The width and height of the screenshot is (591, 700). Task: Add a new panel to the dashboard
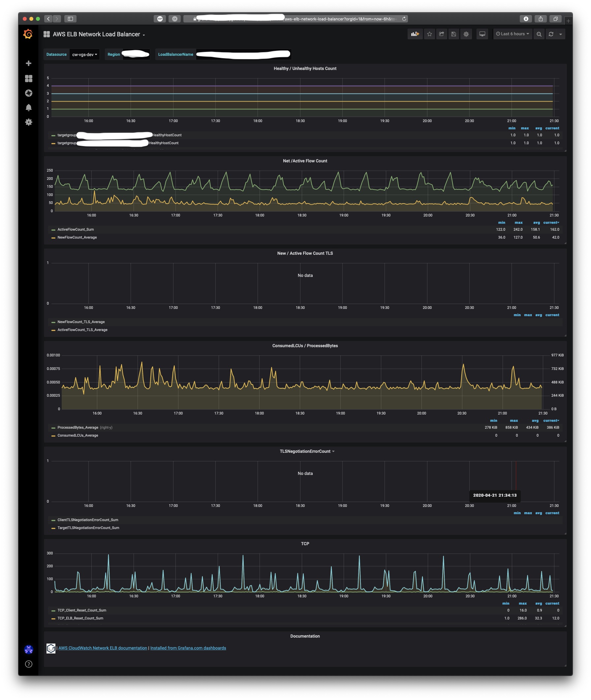[415, 34]
